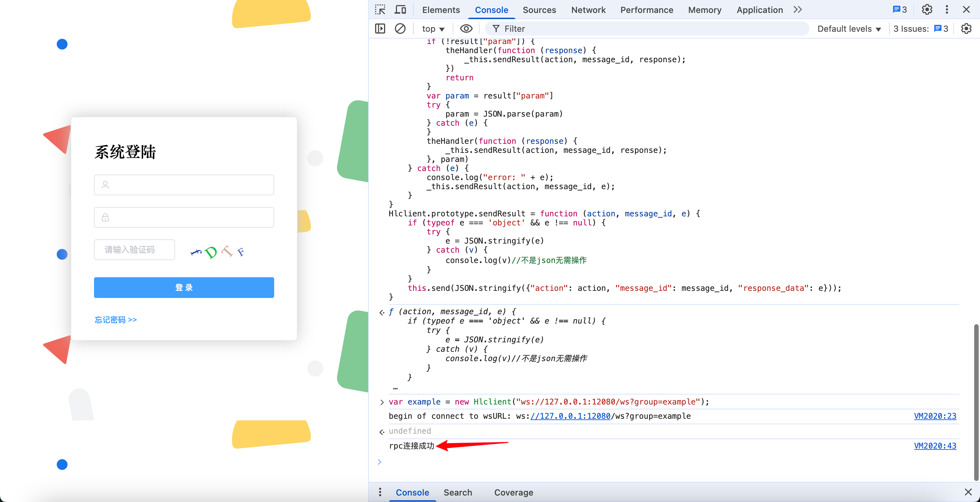980x502 pixels.
Task: Open the DevTools three-dot customize menu
Action: click(947, 9)
